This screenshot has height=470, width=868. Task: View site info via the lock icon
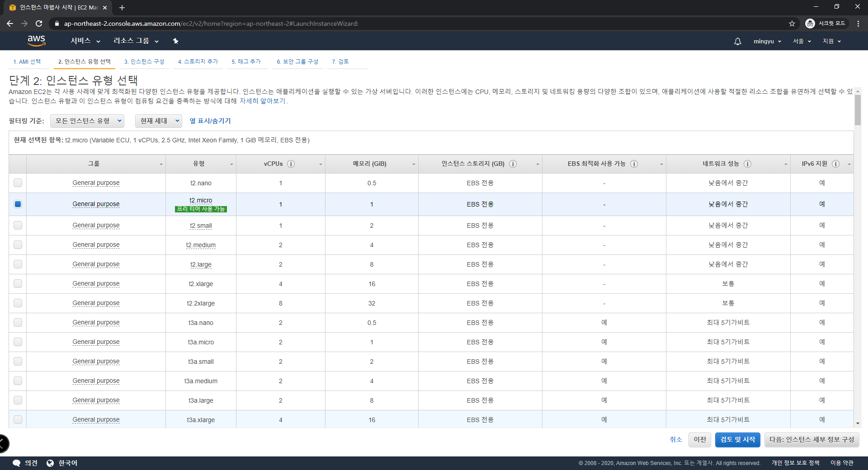coord(57,23)
